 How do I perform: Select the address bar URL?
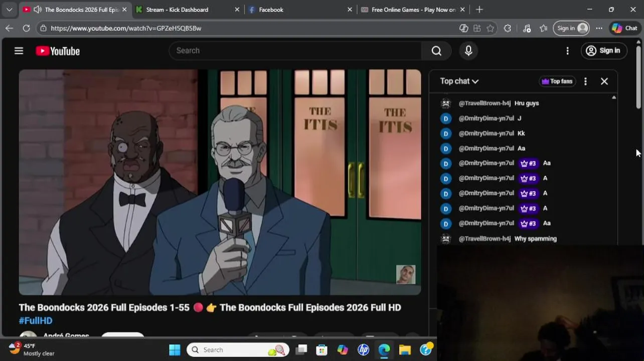point(126,28)
